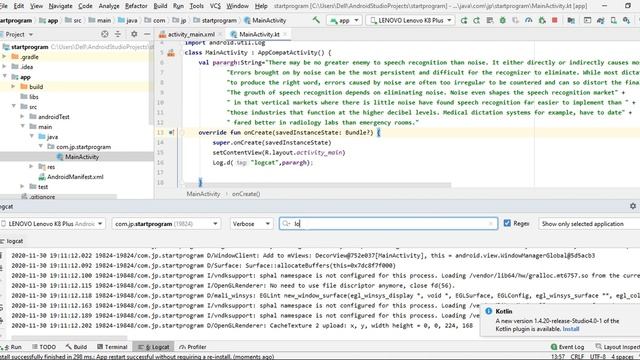Click Attach Debugger to Android Process icon
Viewport: 640px width, 360px height.
(x=542, y=20)
